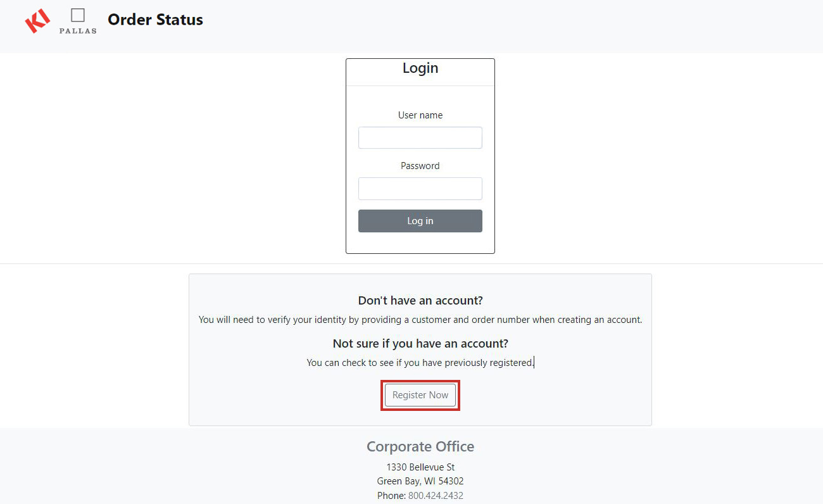The width and height of the screenshot is (823, 504).
Task: Click the User name label
Action: 420,115
